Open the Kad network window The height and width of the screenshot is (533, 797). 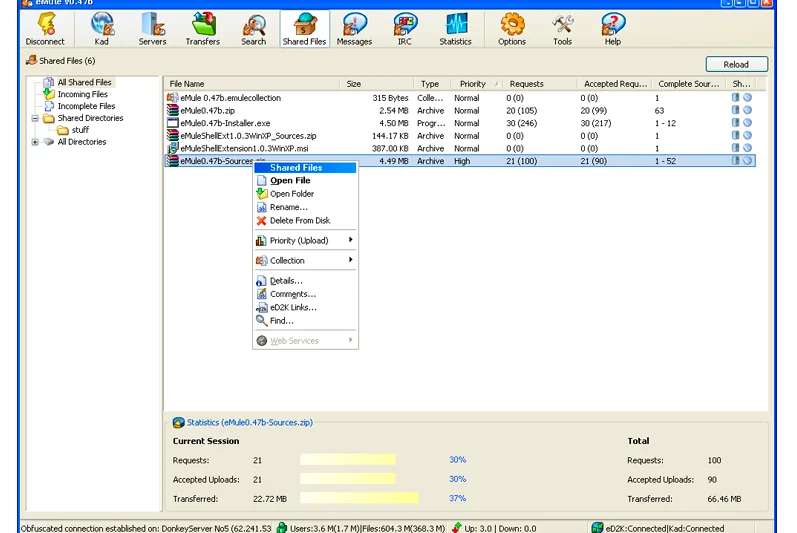coord(101,28)
